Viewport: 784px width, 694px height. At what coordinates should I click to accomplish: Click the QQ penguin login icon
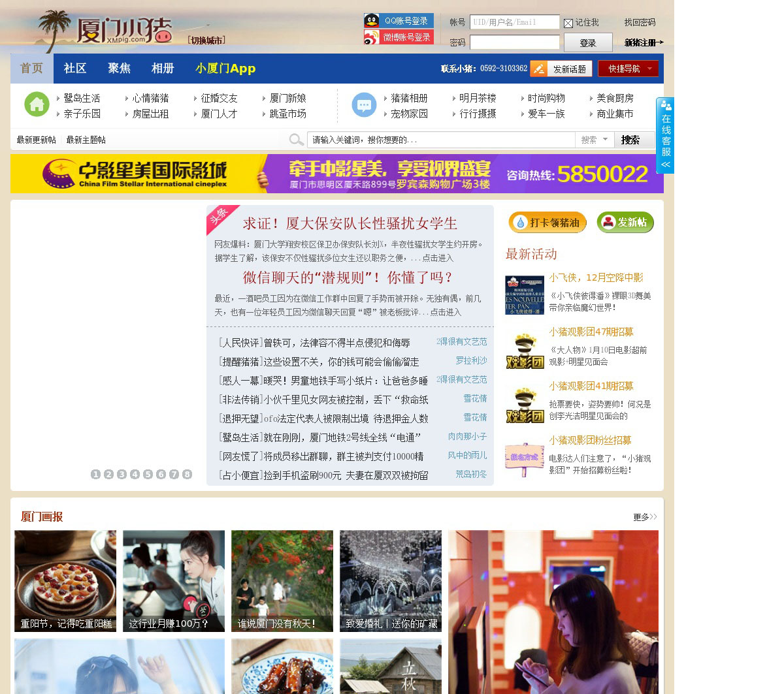tap(372, 21)
